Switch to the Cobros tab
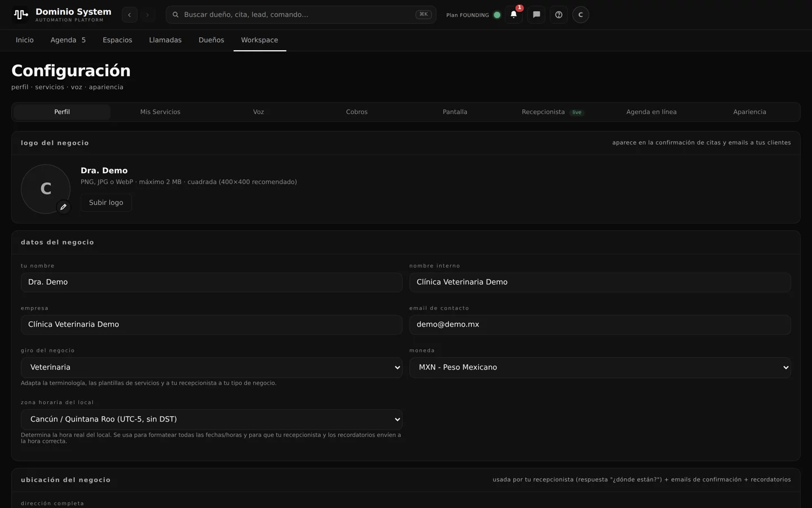The height and width of the screenshot is (508, 812). click(357, 112)
